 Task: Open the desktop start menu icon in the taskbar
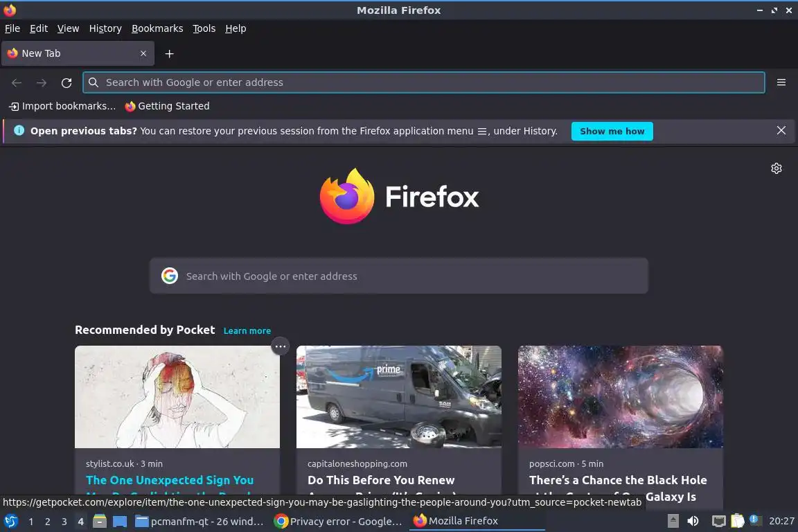pos(11,521)
